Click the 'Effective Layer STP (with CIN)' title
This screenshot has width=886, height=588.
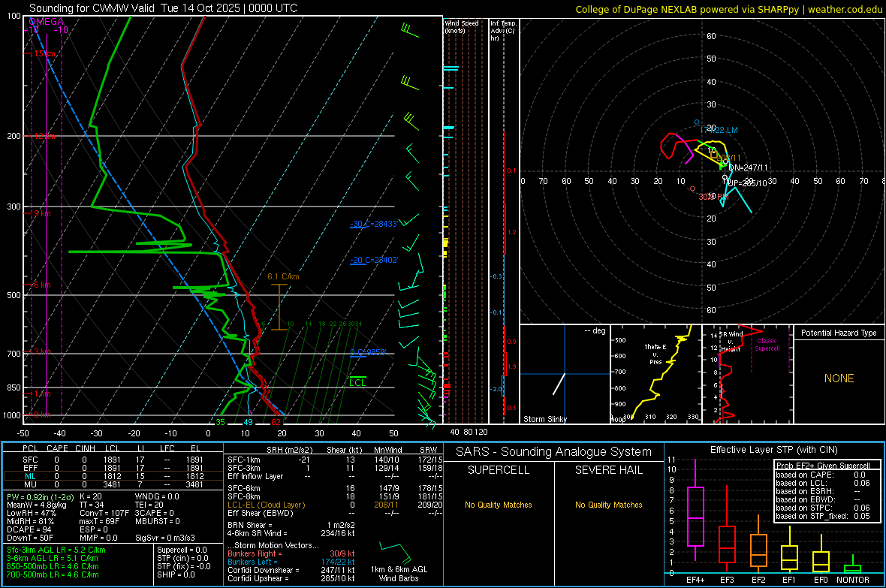774,450
